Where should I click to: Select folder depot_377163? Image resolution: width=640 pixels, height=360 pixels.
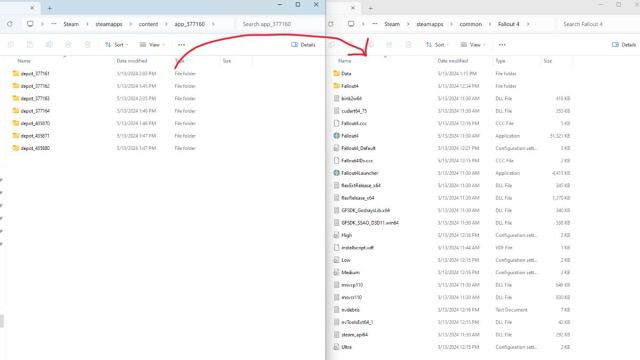pos(35,98)
